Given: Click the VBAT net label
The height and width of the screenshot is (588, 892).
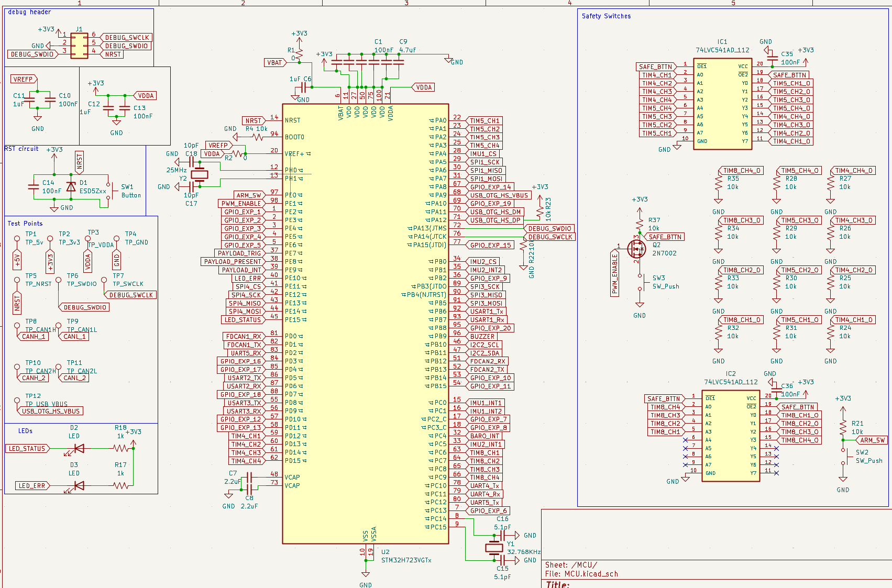Looking at the screenshot, I should 275,62.
